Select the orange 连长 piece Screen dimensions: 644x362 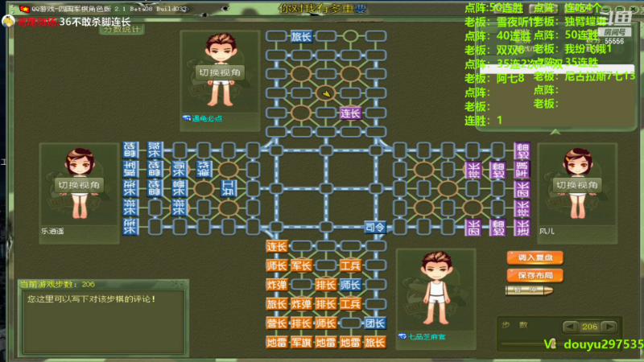pyautogui.click(x=276, y=246)
